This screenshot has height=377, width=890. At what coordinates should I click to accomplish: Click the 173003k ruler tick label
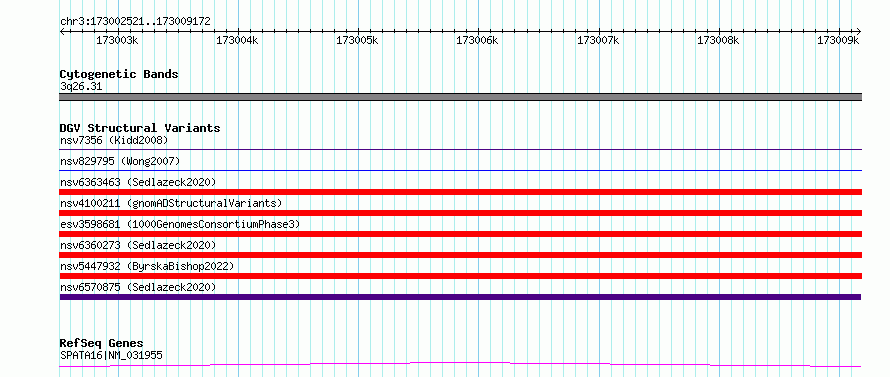[117, 40]
